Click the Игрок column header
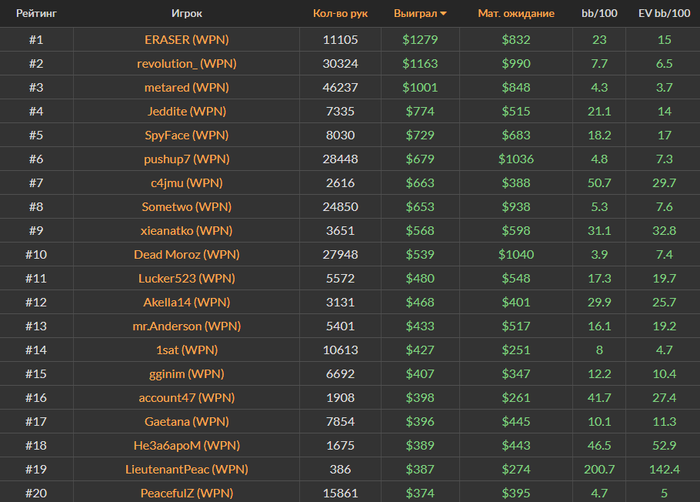 click(x=187, y=13)
